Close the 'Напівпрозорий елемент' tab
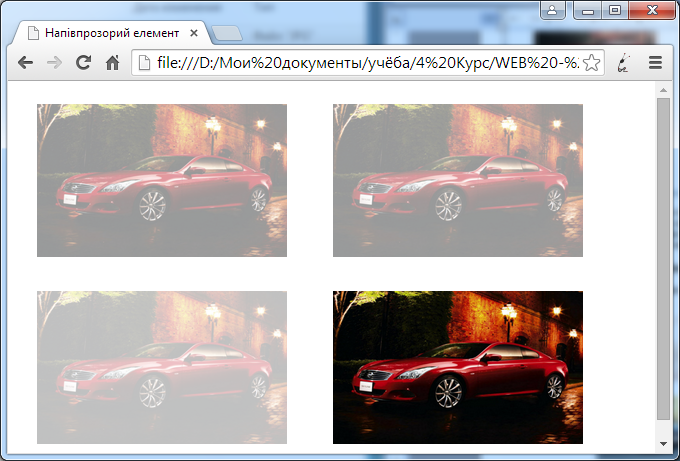The image size is (680, 461). tap(194, 32)
